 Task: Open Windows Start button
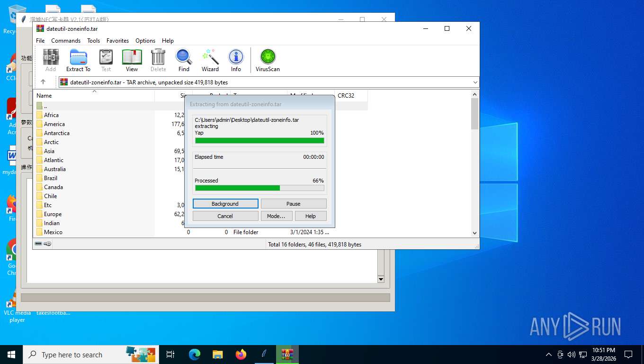pos(11,355)
